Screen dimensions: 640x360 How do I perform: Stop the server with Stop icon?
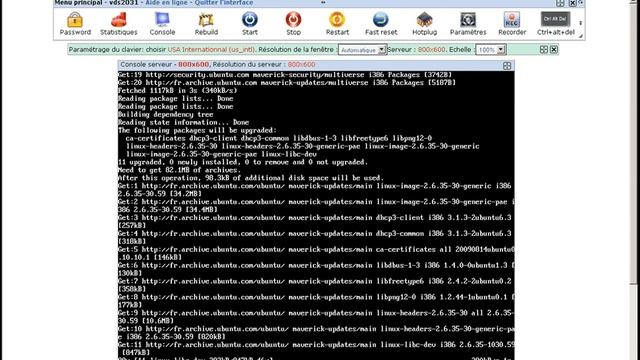(x=293, y=24)
